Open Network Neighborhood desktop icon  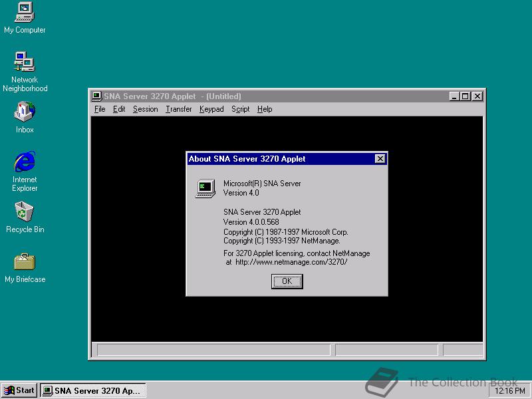tap(25, 72)
